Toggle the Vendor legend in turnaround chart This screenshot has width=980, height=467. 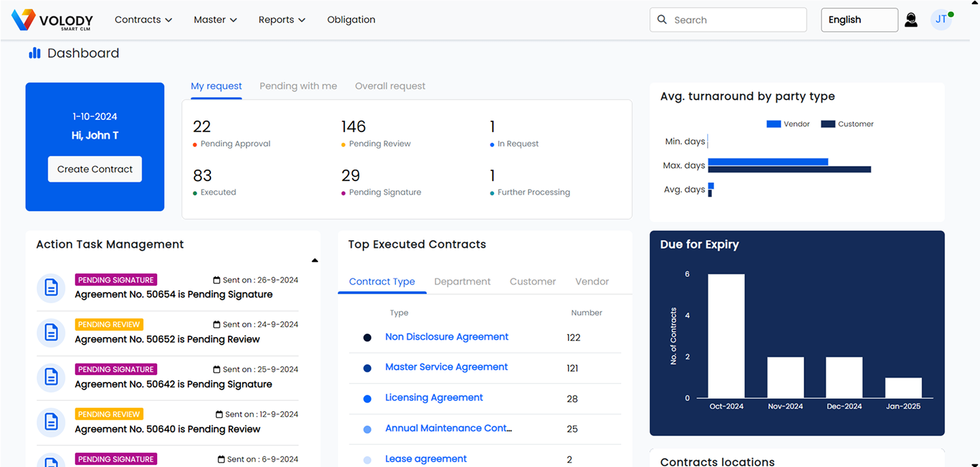coord(787,124)
